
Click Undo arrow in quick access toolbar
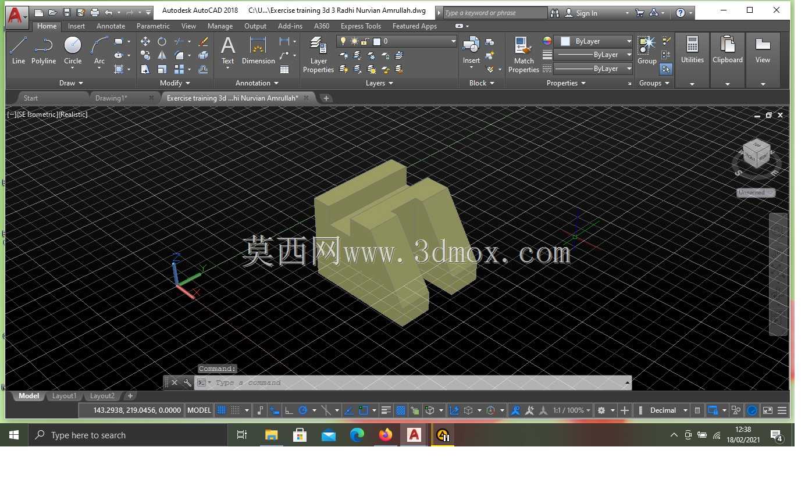pos(109,12)
